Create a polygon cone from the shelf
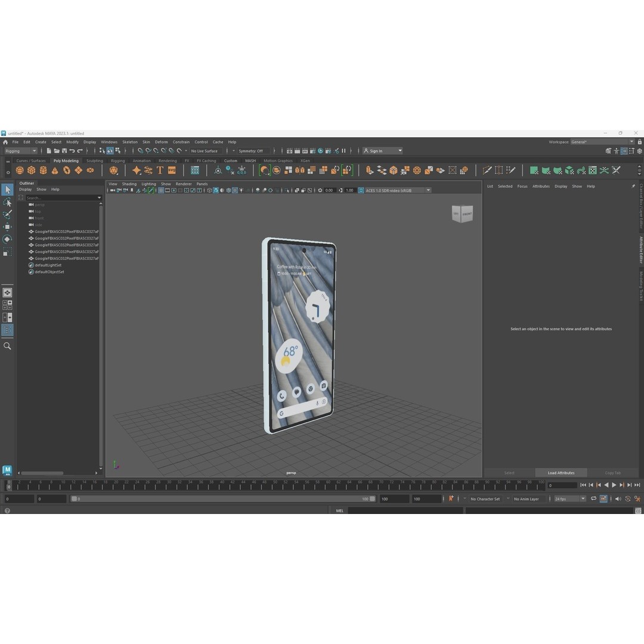Screen dimensions: 644x644 tap(55, 171)
